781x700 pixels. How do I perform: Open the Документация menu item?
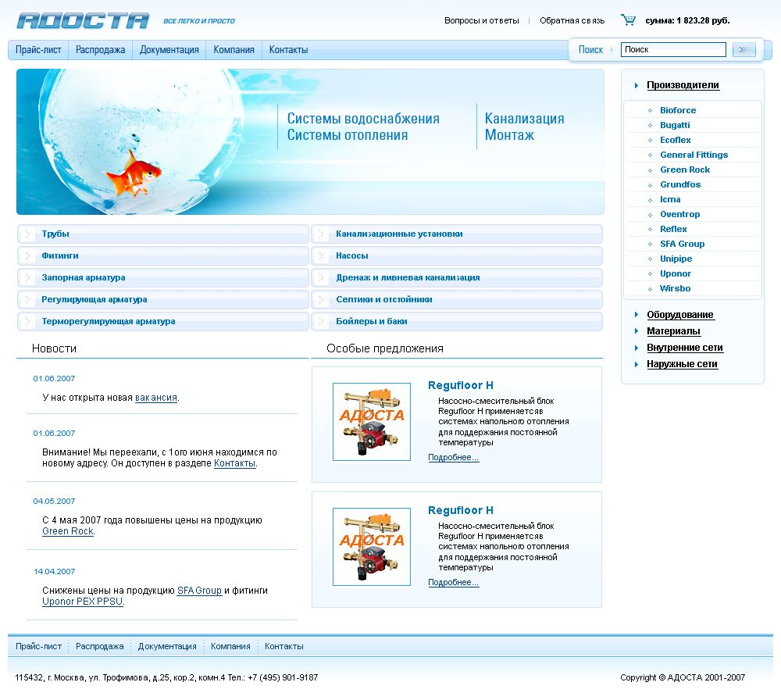167,48
